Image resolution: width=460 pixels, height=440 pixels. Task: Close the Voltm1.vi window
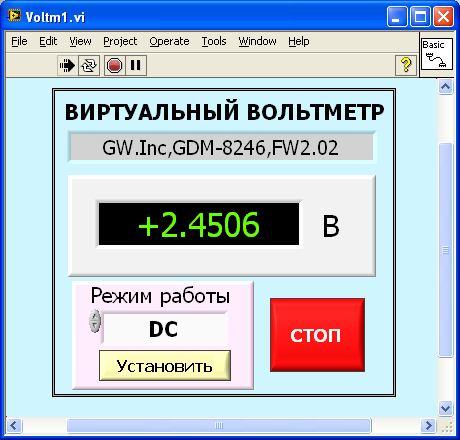(443, 16)
